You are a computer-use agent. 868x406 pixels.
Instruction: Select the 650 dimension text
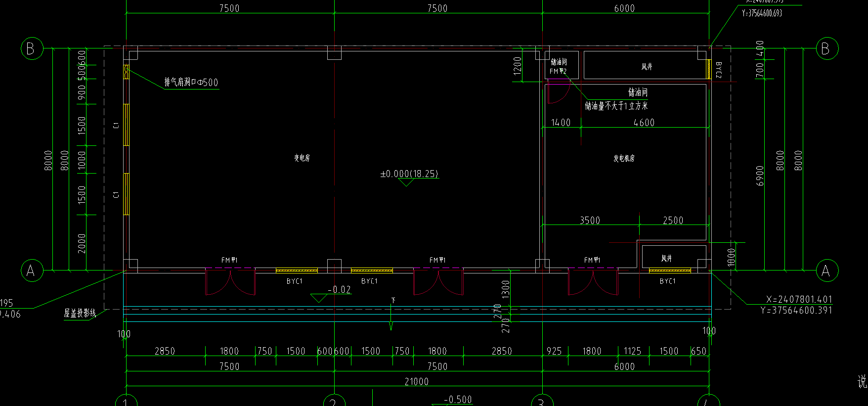point(698,351)
